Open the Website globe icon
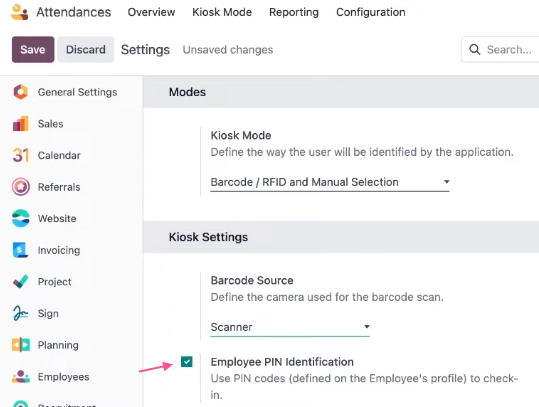The image size is (539, 407). click(21, 218)
